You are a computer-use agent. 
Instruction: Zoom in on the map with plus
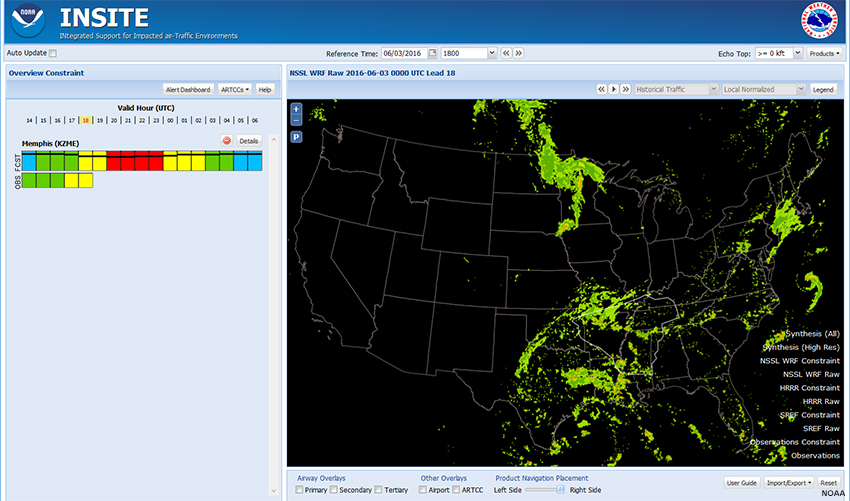click(x=296, y=108)
